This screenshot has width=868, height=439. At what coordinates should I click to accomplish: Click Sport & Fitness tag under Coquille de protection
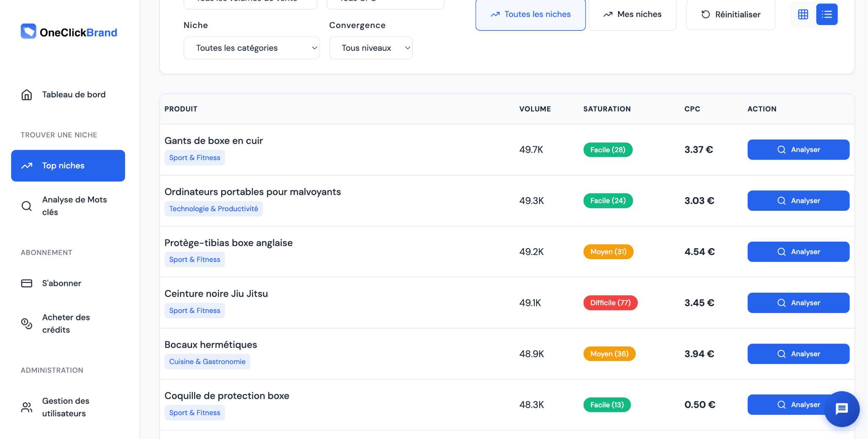[x=195, y=413]
